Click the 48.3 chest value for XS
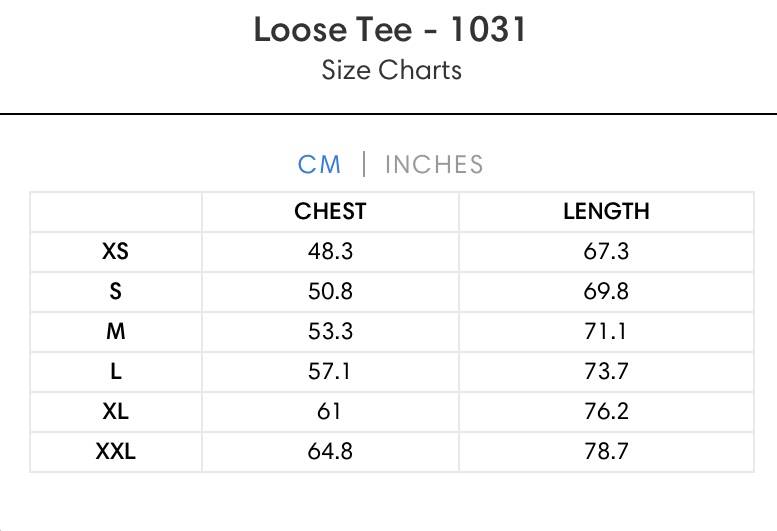 tap(330, 251)
